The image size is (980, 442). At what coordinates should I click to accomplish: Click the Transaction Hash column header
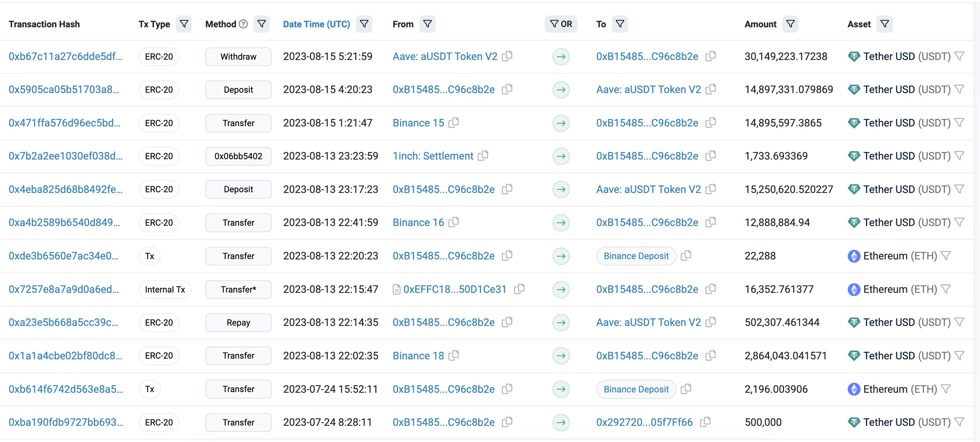[x=44, y=24]
